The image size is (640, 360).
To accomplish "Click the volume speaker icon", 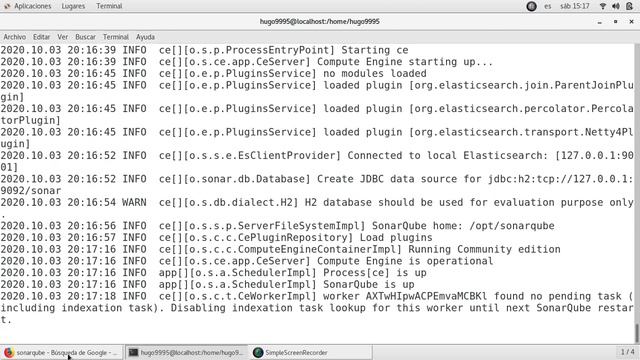I will [616, 6].
